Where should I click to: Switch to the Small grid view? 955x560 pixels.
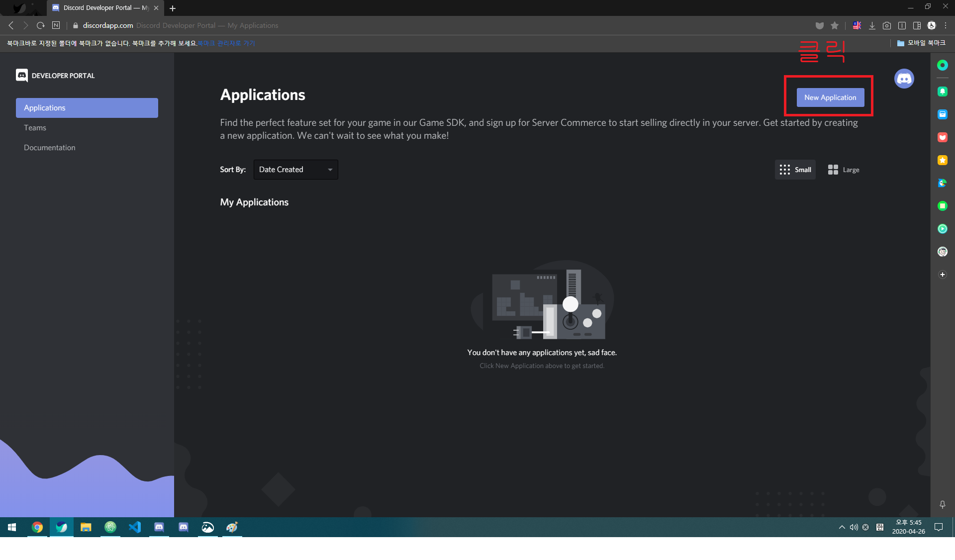click(795, 170)
